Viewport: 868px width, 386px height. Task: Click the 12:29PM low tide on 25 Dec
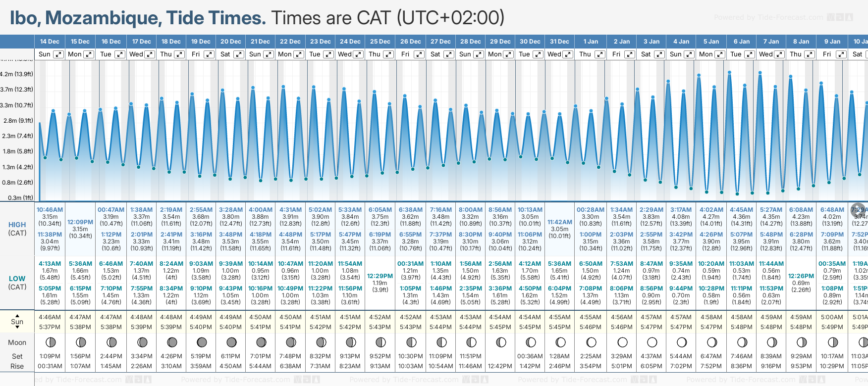pos(380,276)
